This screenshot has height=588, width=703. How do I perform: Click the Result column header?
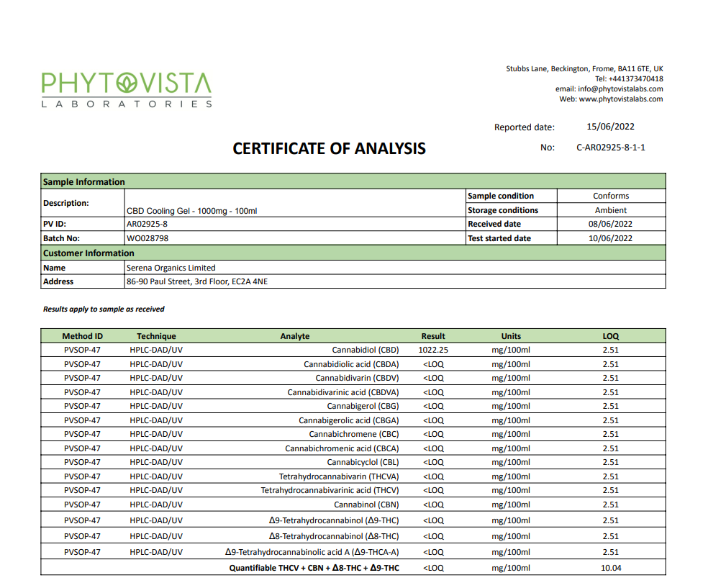(x=433, y=336)
